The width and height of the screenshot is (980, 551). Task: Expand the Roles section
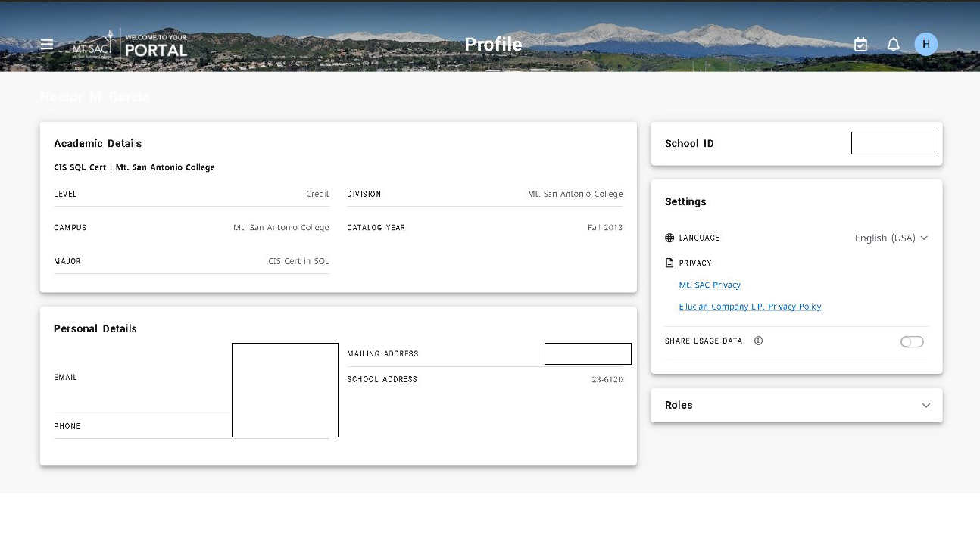click(925, 406)
